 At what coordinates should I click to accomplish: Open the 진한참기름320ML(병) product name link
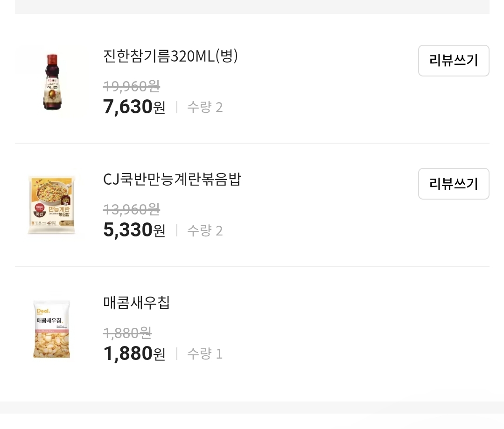[170, 56]
